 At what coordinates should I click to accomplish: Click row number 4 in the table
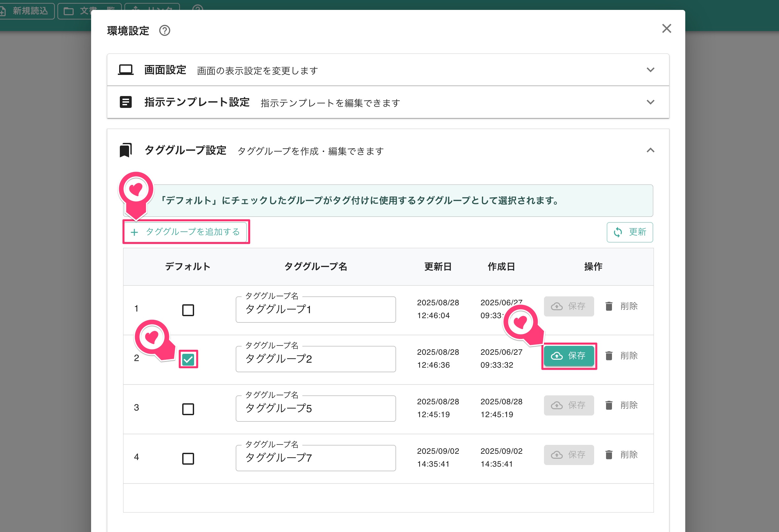[x=136, y=457]
